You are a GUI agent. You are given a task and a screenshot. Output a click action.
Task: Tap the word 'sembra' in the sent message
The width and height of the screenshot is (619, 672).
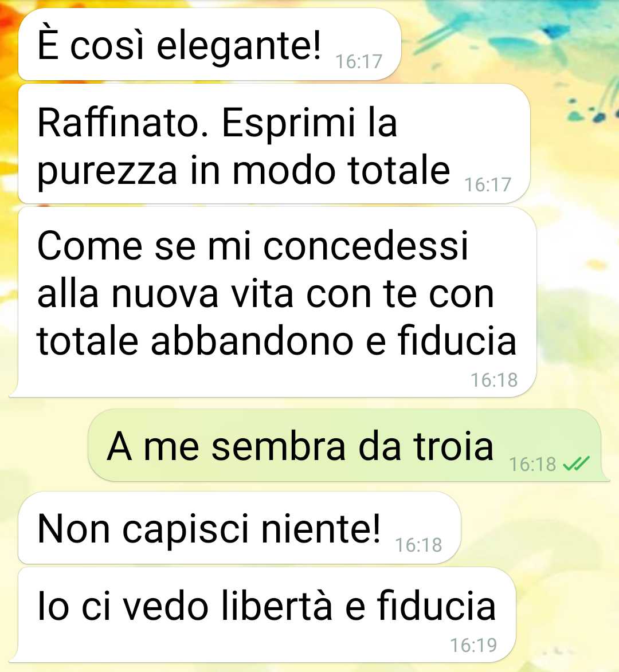(279, 446)
